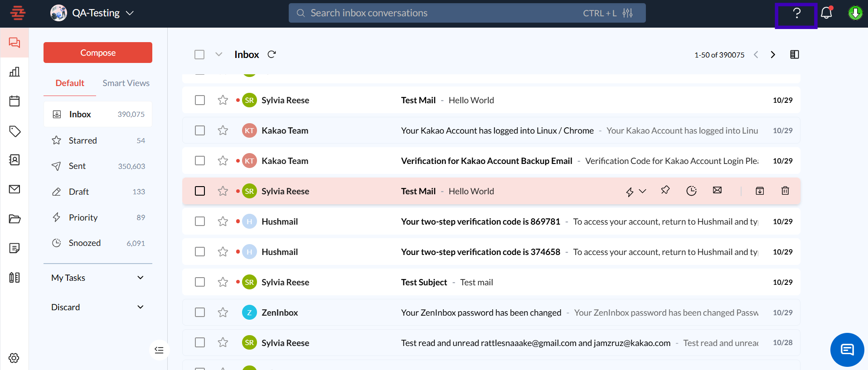Open the notifications bell
Viewport: 868px width, 370px height.
coord(826,13)
